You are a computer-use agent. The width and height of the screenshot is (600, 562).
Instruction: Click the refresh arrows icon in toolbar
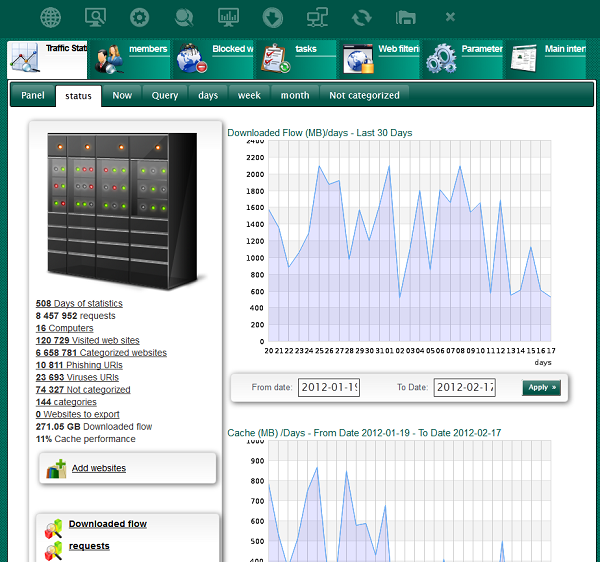pos(362,18)
